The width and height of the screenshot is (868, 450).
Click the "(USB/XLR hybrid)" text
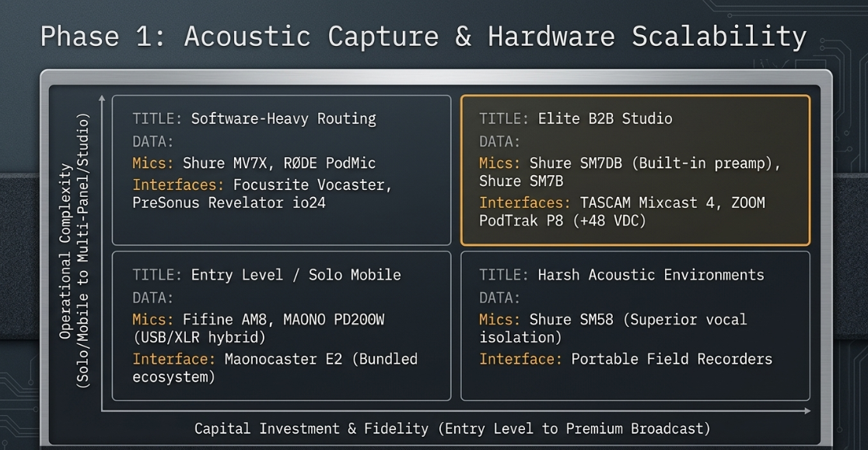pyautogui.click(x=199, y=338)
